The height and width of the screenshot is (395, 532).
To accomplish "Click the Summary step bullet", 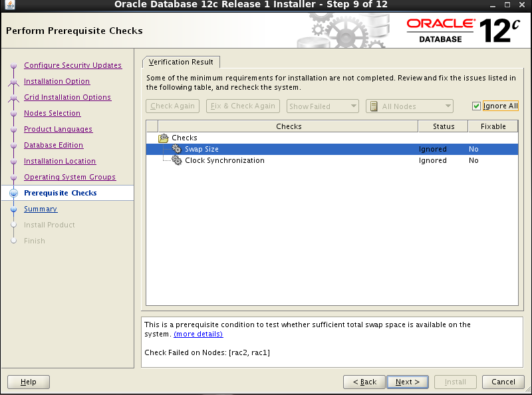I will coord(13,209).
